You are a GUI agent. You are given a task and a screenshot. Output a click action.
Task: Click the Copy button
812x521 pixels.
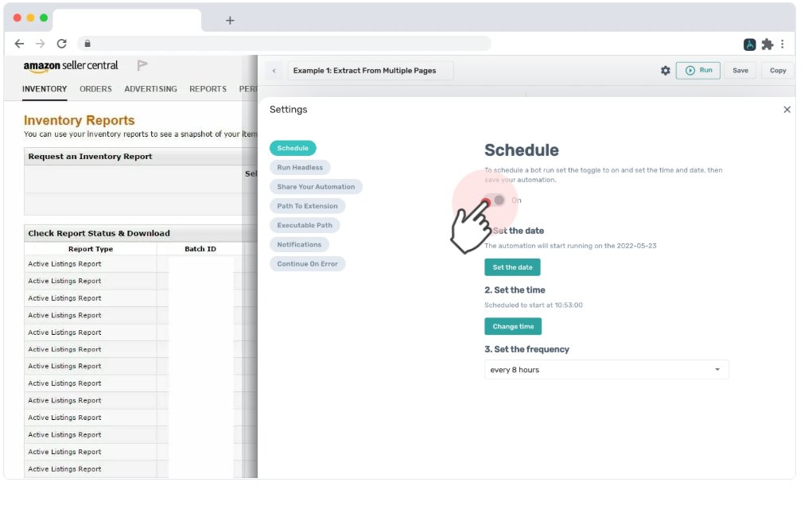777,71
